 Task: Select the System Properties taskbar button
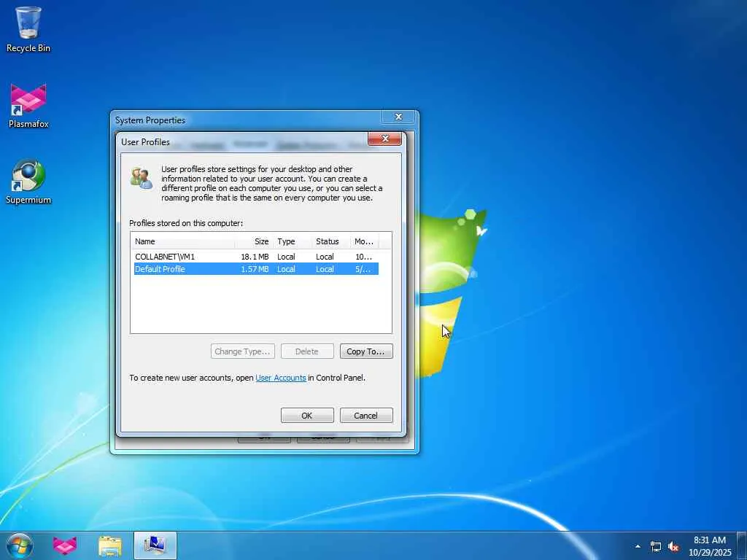click(x=155, y=545)
